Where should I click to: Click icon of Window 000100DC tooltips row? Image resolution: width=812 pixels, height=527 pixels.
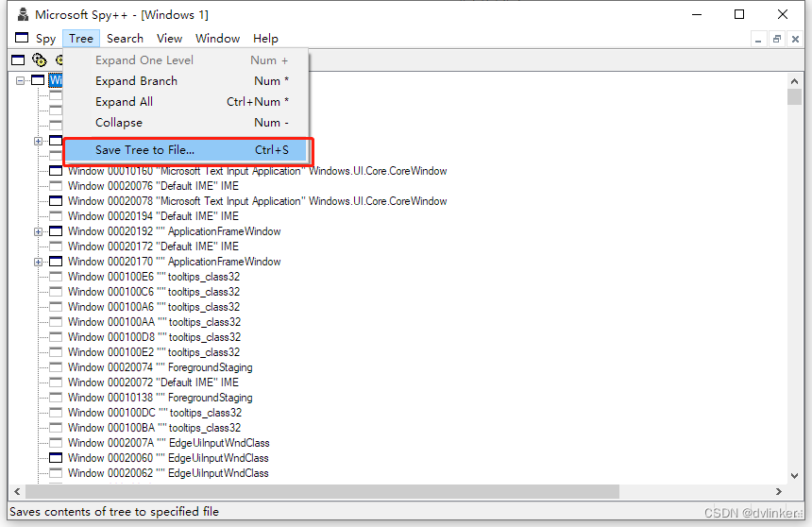56,413
